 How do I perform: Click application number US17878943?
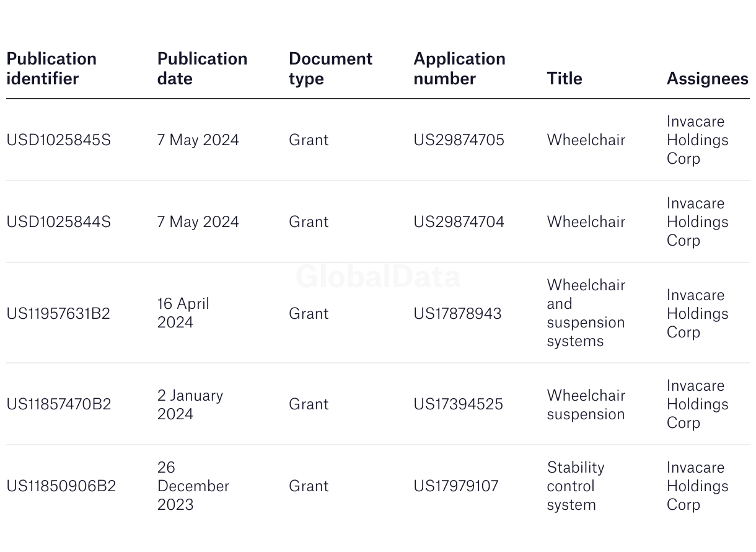[x=457, y=314]
